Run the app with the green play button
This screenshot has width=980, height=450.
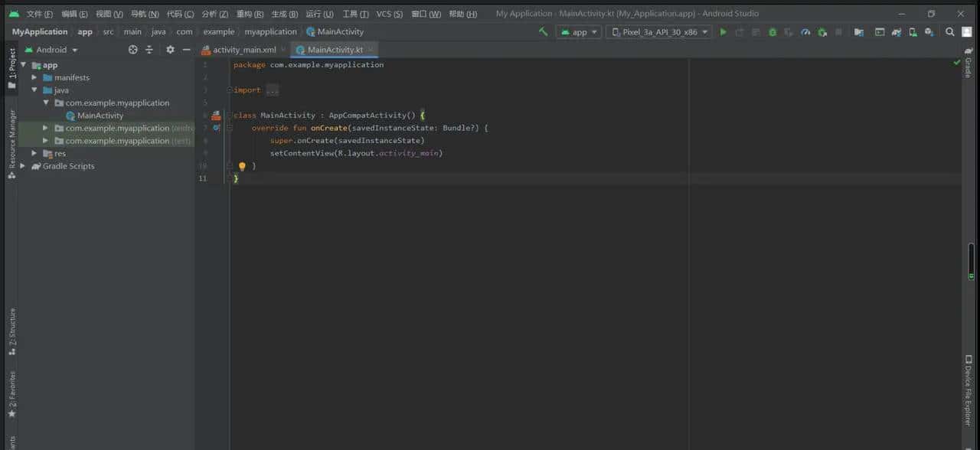724,32
